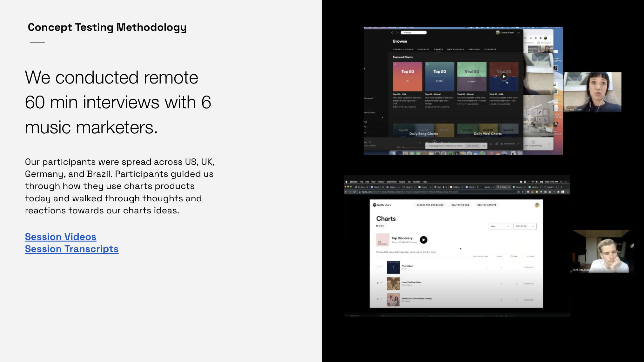Open the Session Videos link
The image size is (644, 362).
[60, 237]
